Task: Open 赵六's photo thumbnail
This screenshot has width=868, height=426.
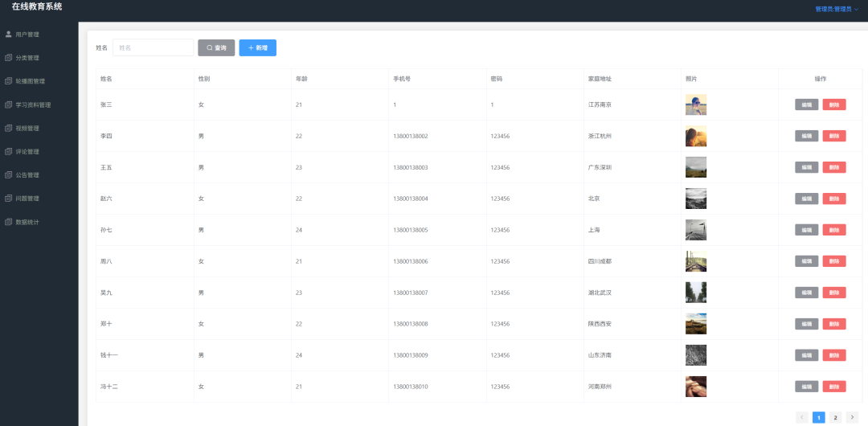Action: point(696,199)
